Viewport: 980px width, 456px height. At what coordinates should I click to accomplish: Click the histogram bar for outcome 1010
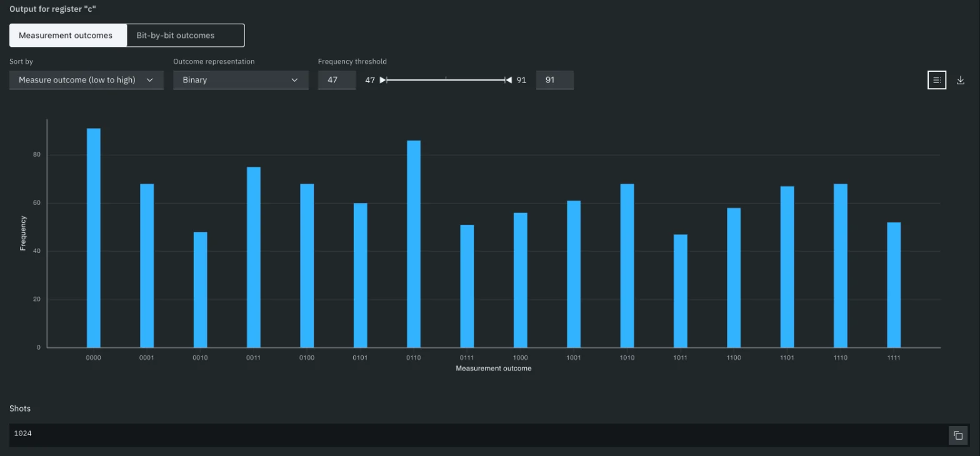(627, 265)
